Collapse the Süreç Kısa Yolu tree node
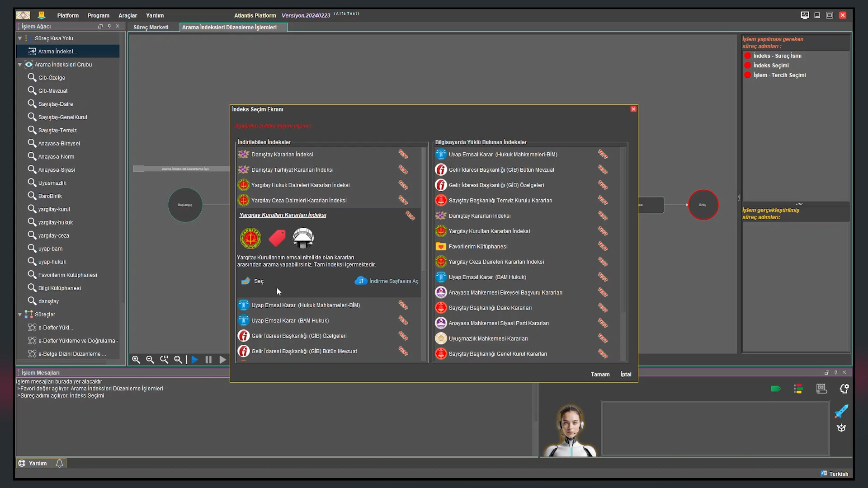 tap(20, 38)
